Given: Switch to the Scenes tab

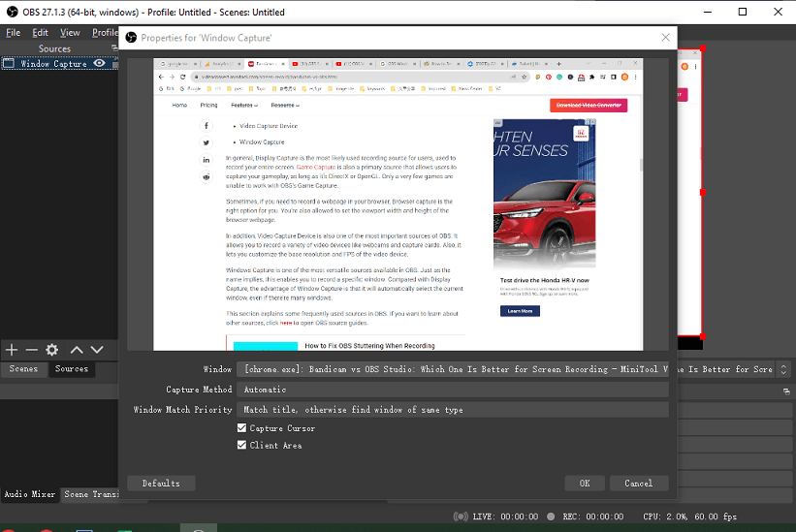Looking at the screenshot, I should coord(23,368).
